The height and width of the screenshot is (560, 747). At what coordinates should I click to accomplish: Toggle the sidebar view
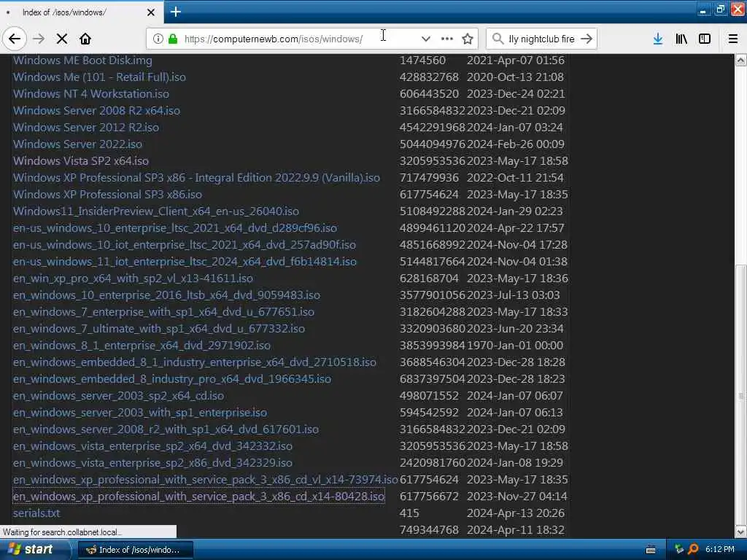tap(705, 39)
